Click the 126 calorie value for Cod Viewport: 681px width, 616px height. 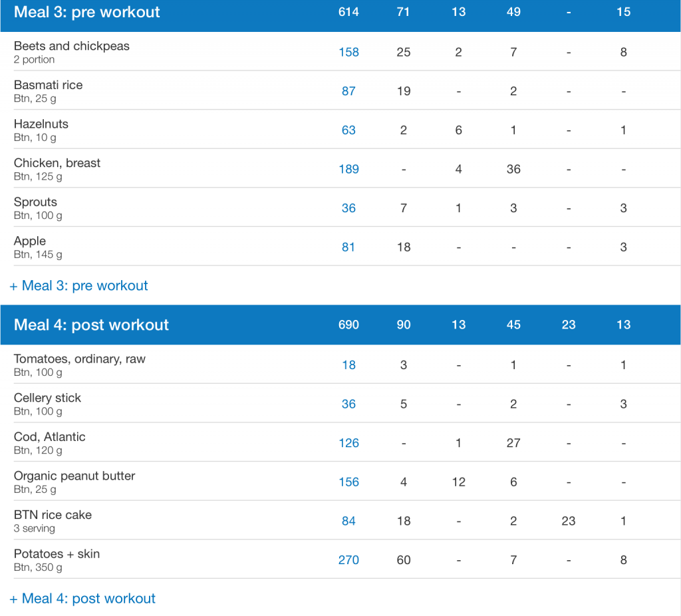click(x=348, y=443)
